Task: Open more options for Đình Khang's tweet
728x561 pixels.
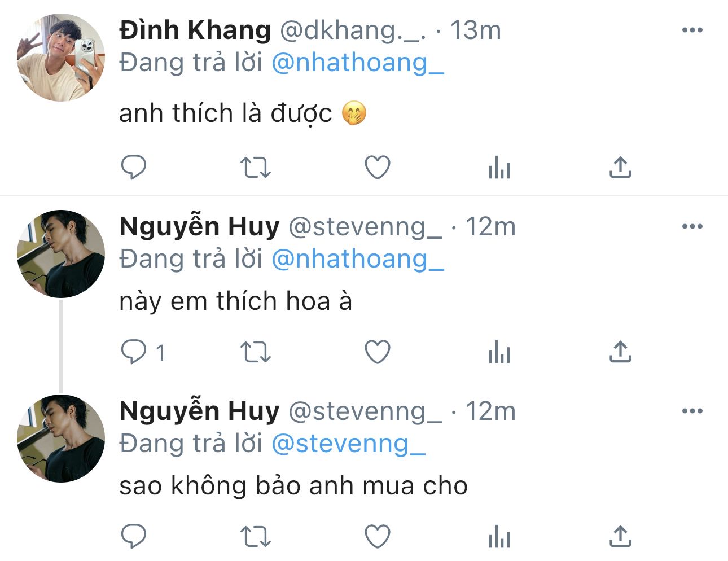Action: [692, 30]
